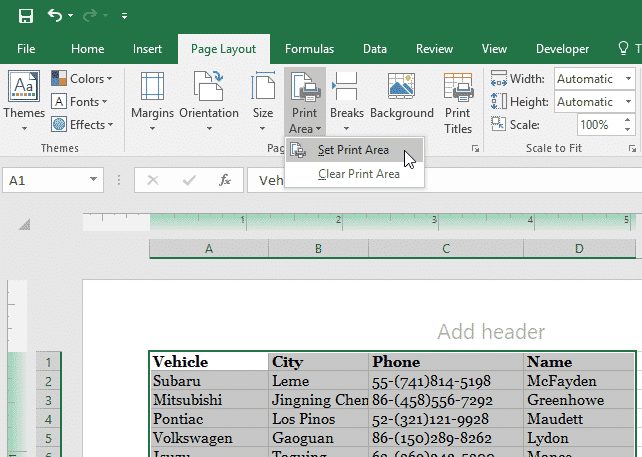Open the Undo history dropdown arrow
Screen dimensions: 642x457
(70, 16)
